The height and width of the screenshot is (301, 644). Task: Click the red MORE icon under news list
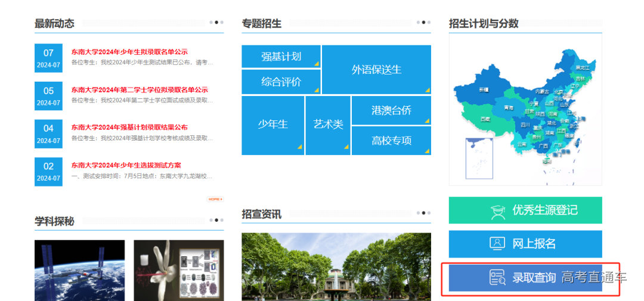215,199
